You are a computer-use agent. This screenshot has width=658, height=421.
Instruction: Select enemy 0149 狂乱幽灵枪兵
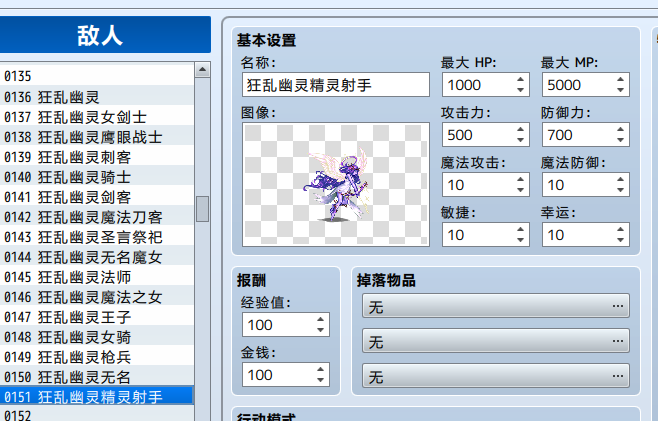[x=97, y=357]
